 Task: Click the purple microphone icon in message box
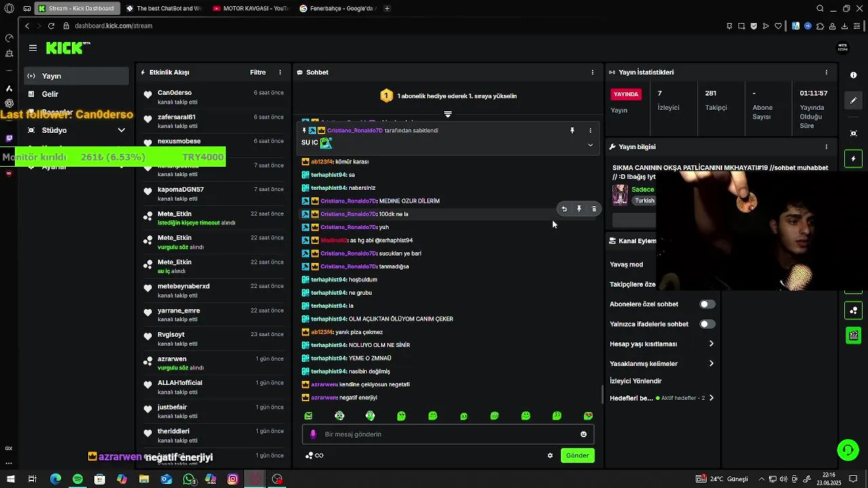(x=313, y=434)
